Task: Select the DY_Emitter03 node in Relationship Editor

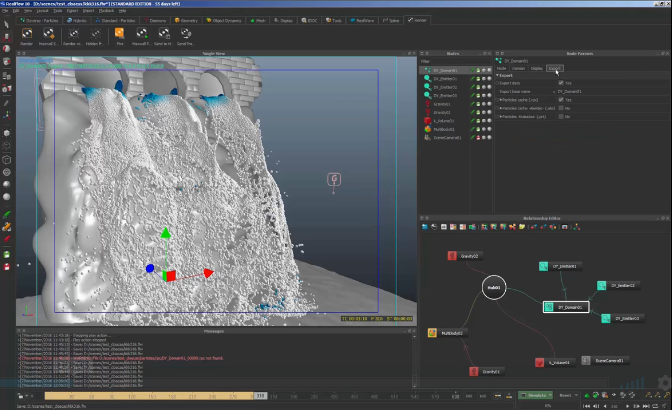Action: coord(622,318)
